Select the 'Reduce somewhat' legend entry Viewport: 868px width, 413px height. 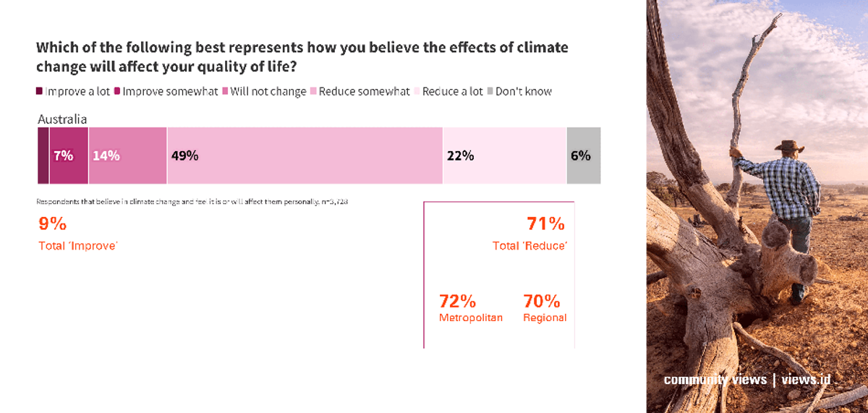tap(359, 91)
